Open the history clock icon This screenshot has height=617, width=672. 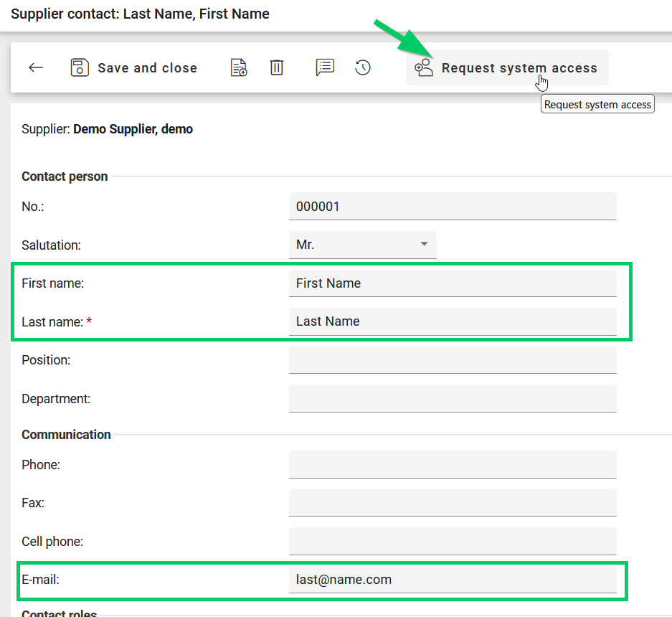click(363, 67)
